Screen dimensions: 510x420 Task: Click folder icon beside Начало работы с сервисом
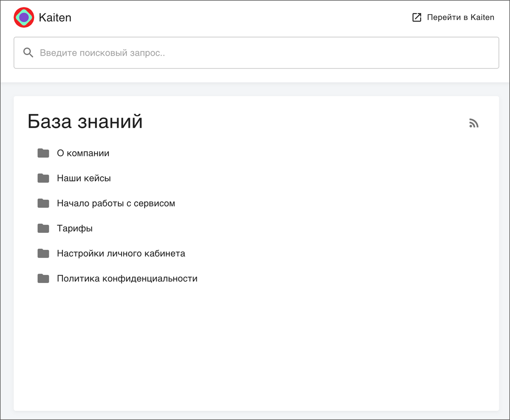[43, 203]
